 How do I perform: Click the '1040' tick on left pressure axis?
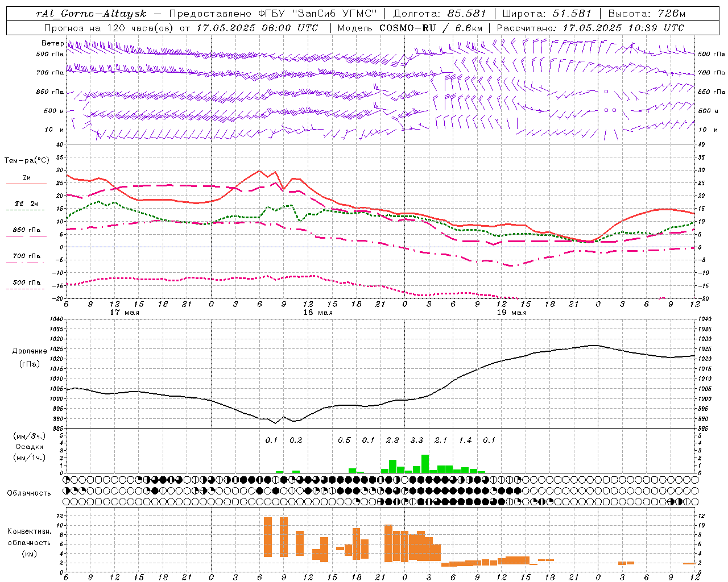pos(56,319)
